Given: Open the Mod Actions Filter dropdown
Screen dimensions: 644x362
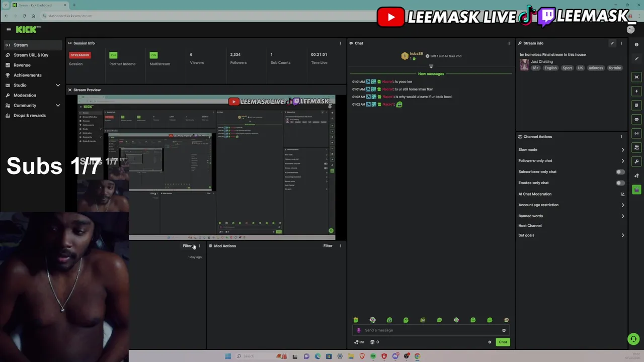Looking at the screenshot, I should point(328,246).
